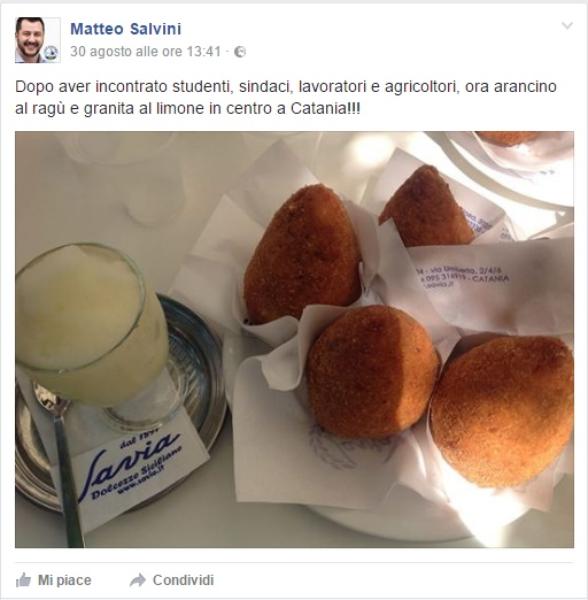
Task: Click the pointed arancino in the photo
Action: [302, 254]
